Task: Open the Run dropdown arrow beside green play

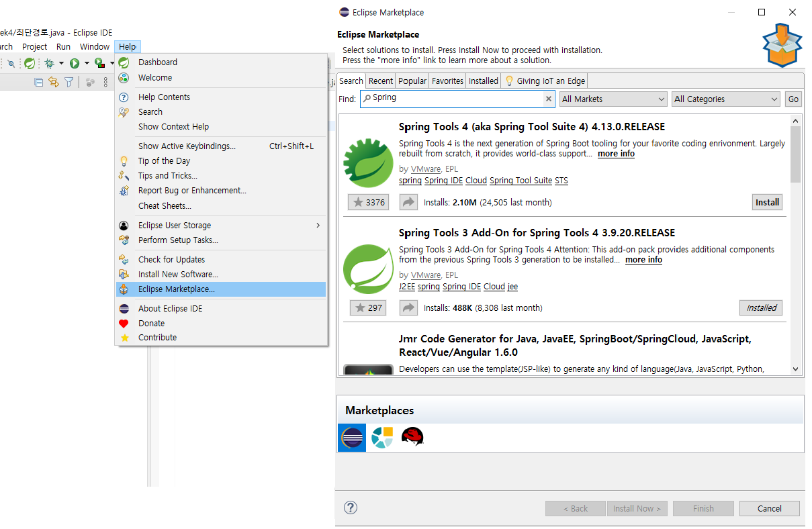Action: click(x=87, y=63)
